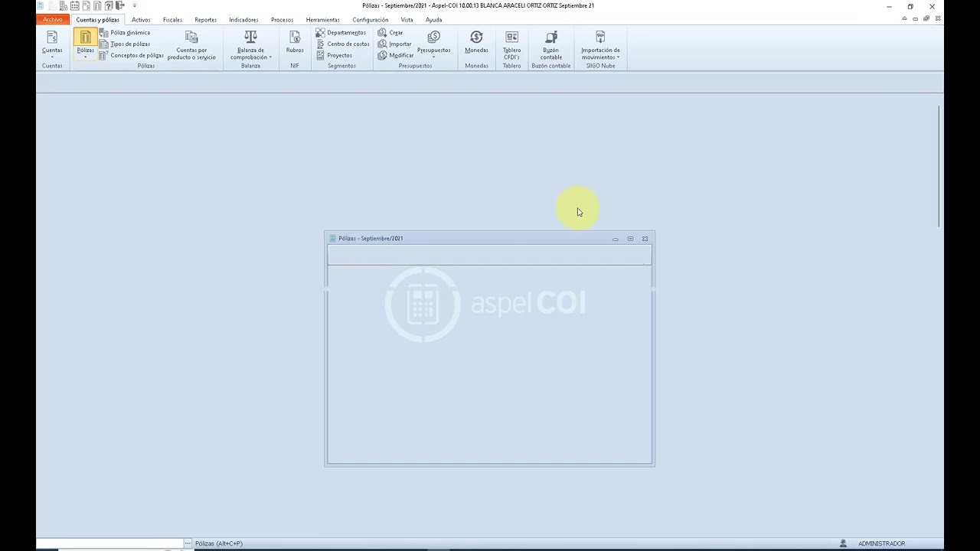The image size is (980, 551).
Task: Minimize the Pólizas - Septiembre/2021 window
Action: [615, 239]
